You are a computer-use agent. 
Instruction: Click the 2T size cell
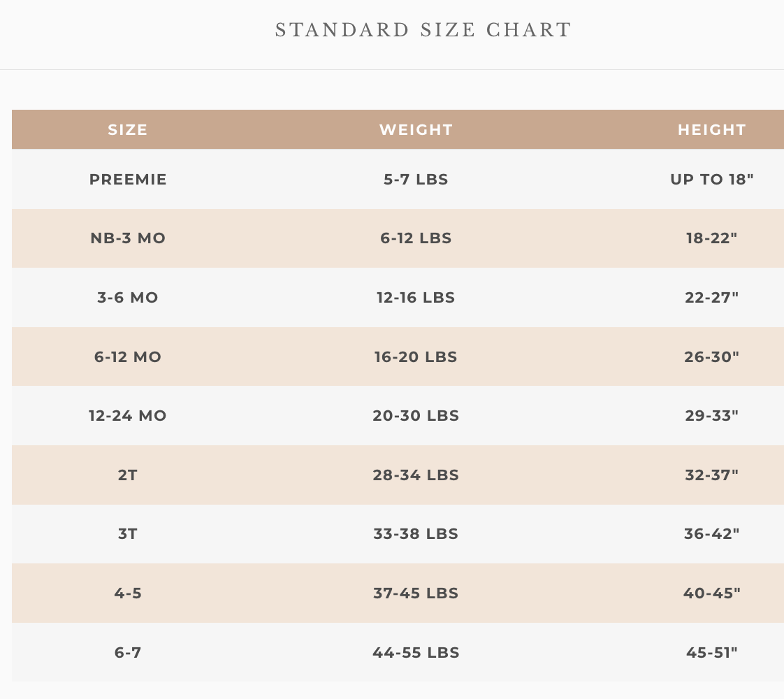coord(128,475)
